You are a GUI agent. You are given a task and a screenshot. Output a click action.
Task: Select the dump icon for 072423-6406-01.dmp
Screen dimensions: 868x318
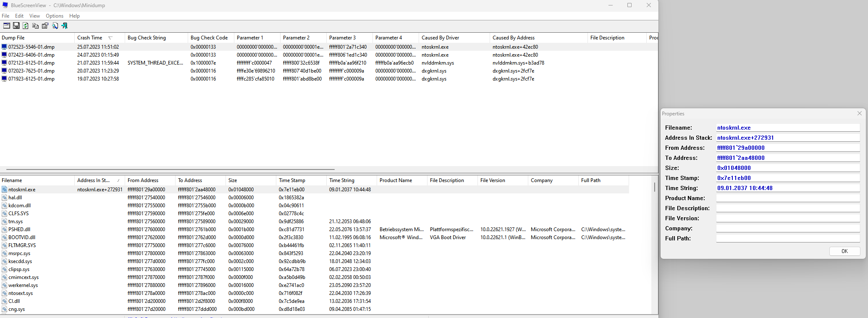coord(5,55)
